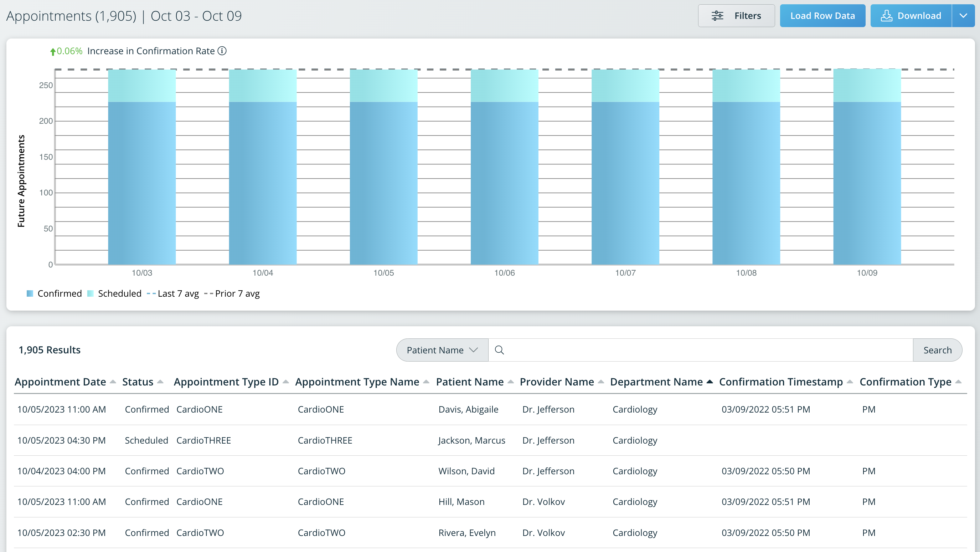Click the 10/09 chart bar

point(867,168)
